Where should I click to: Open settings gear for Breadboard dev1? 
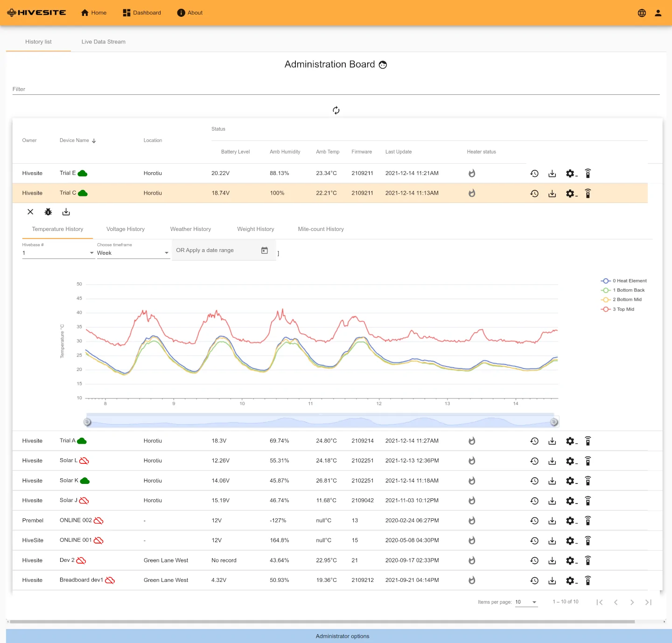pyautogui.click(x=571, y=580)
